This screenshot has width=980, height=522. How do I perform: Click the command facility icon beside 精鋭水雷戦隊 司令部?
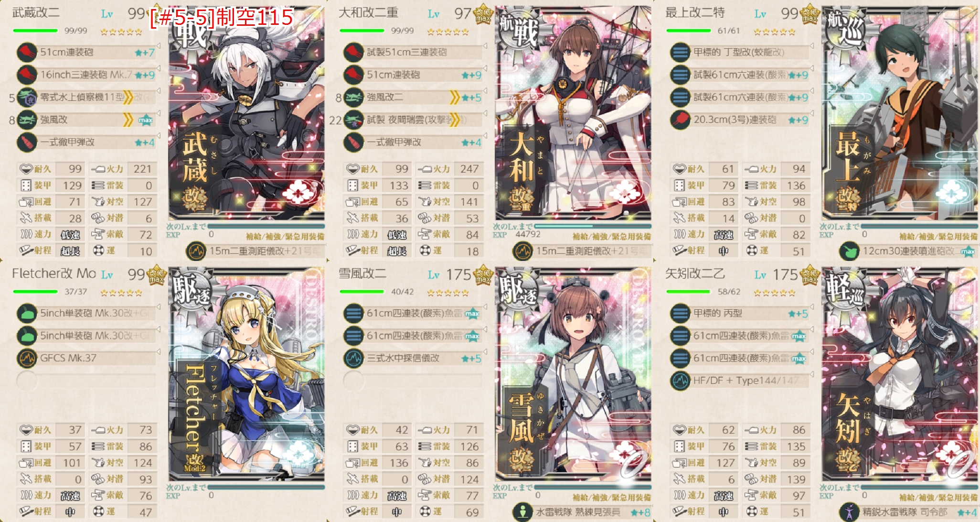(849, 512)
